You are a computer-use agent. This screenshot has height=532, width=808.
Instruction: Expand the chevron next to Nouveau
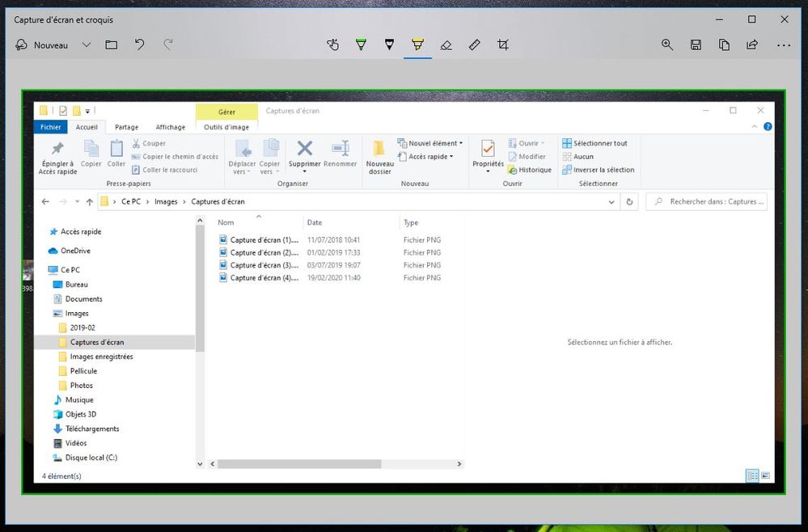(x=87, y=45)
